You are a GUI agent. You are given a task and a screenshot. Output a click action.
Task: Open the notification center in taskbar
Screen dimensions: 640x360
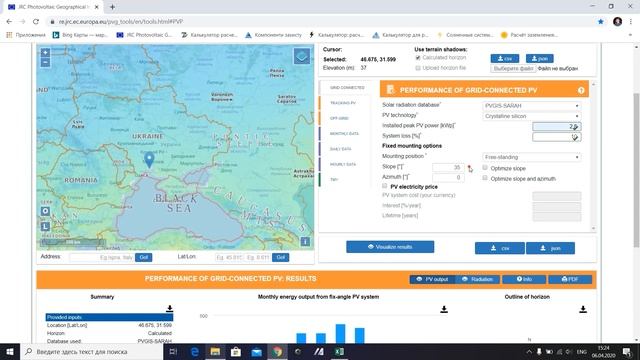(x=627, y=351)
